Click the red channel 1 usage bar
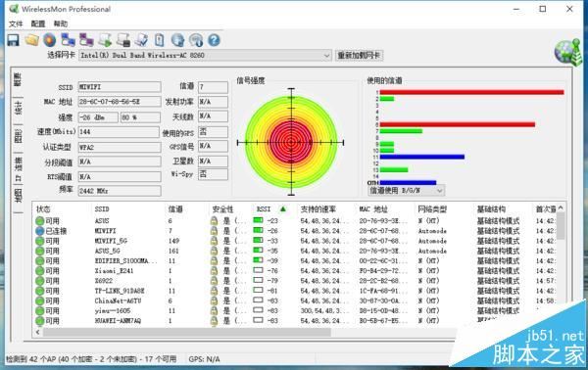588x370 pixels. click(x=471, y=92)
